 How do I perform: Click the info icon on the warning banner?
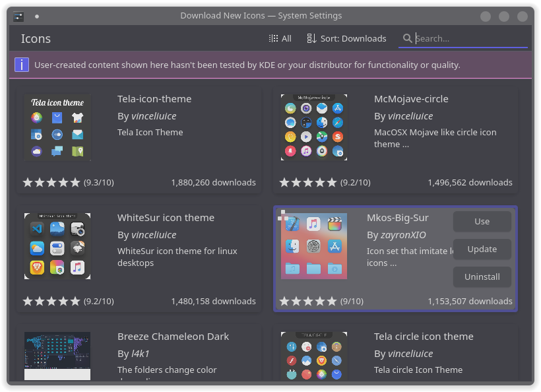pyautogui.click(x=22, y=65)
